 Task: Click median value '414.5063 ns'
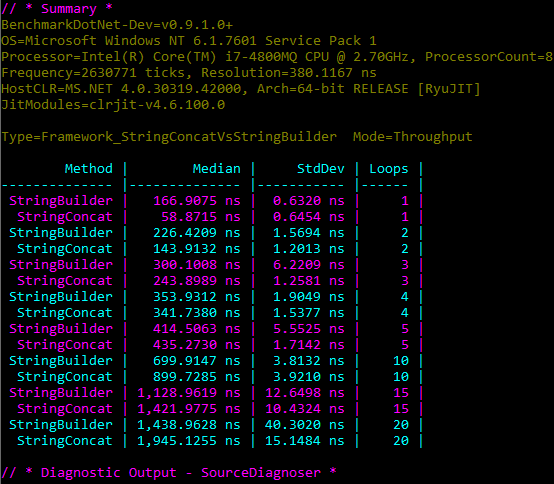[197, 329]
